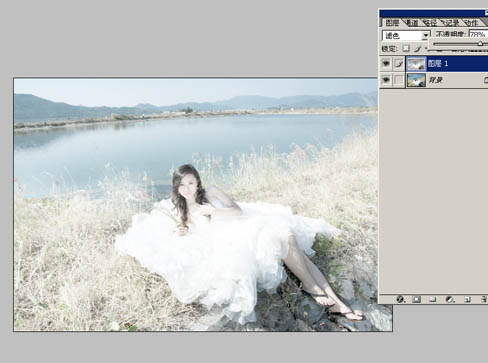Add a layer style from panel bottom
The width and height of the screenshot is (488, 363).
pos(400,299)
